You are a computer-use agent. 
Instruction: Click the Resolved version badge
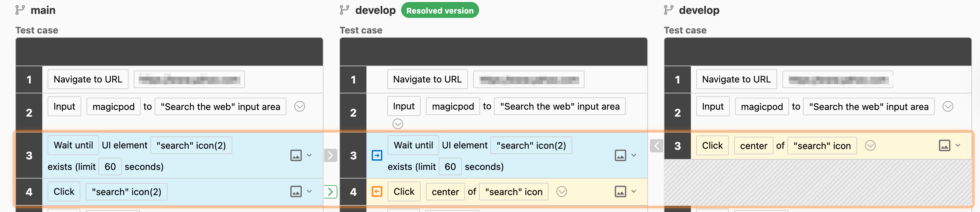pos(440,11)
